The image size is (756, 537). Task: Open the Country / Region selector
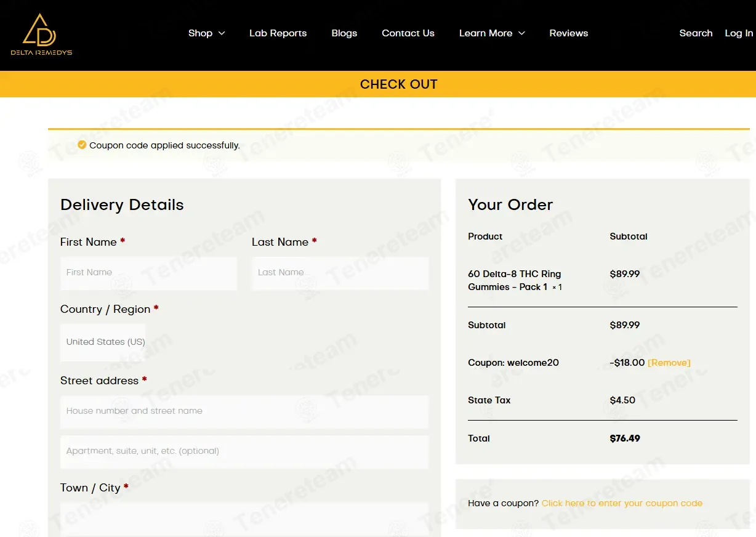coord(103,342)
